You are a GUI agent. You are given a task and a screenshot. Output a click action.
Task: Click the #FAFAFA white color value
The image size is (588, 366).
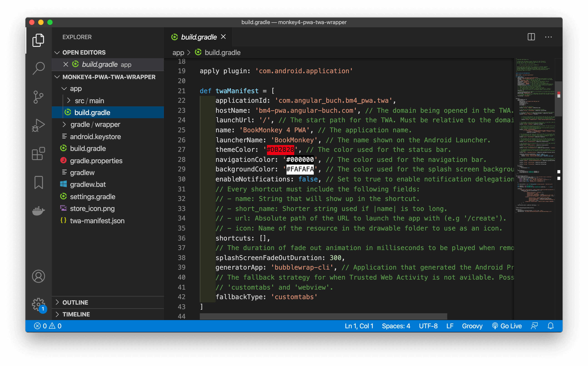tap(300, 169)
